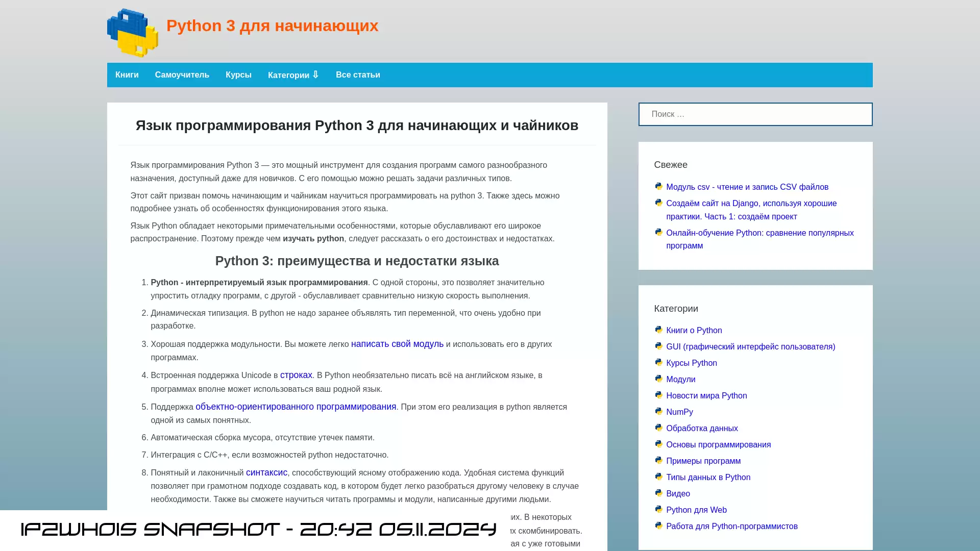Click the bold text 'изучать python'
Screen dimensions: 980x551
[x=313, y=239]
